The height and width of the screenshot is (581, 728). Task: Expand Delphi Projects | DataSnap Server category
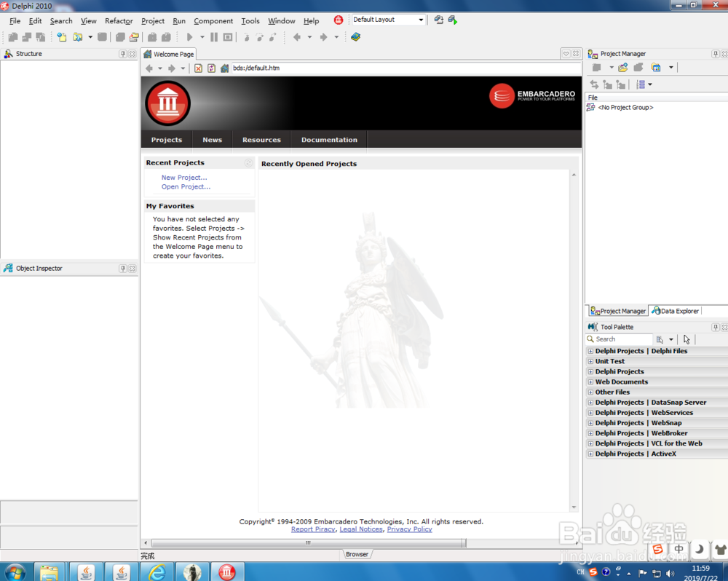[590, 403]
